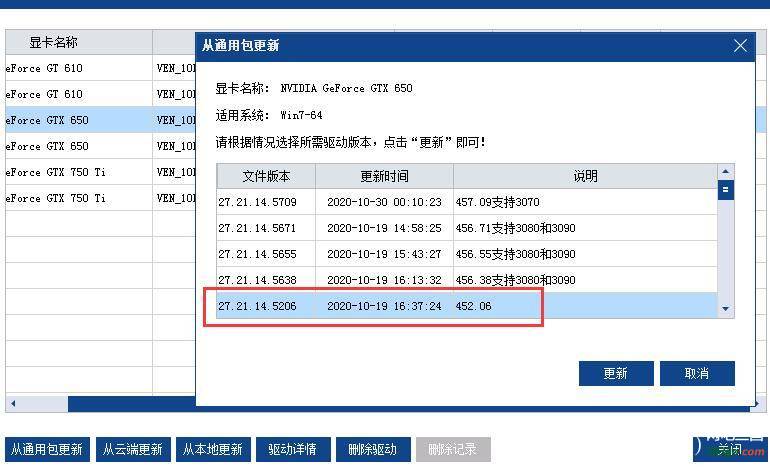Click update time 2020-10-19 16:37:24
770x467 pixels.
click(384, 306)
